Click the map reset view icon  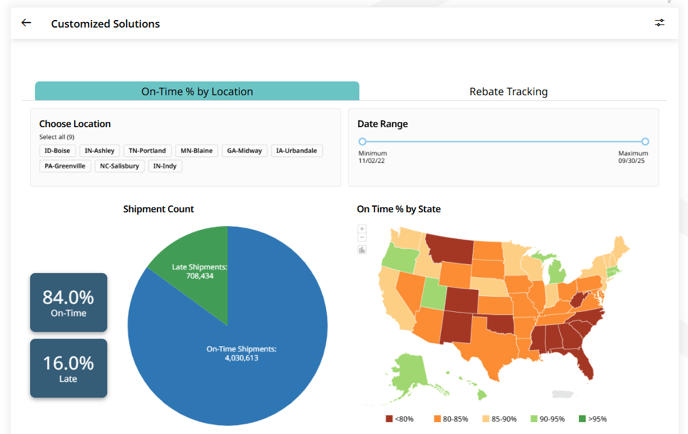click(x=362, y=250)
